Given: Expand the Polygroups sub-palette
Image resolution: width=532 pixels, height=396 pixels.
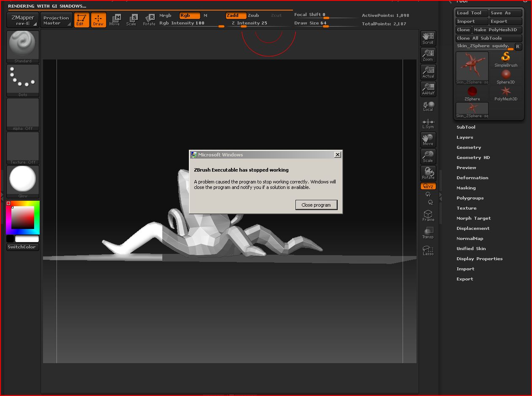Looking at the screenshot, I should [x=470, y=198].
